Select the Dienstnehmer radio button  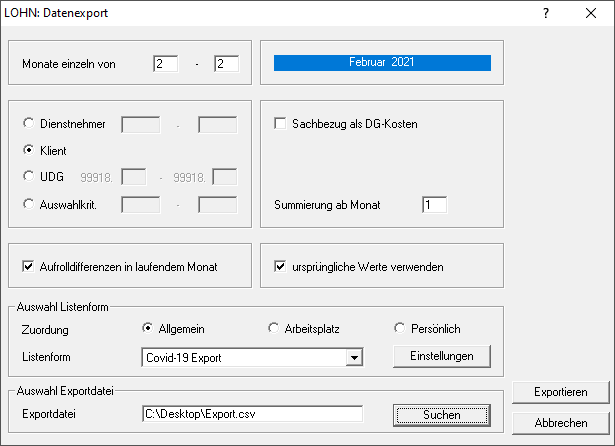pyautogui.click(x=28, y=124)
